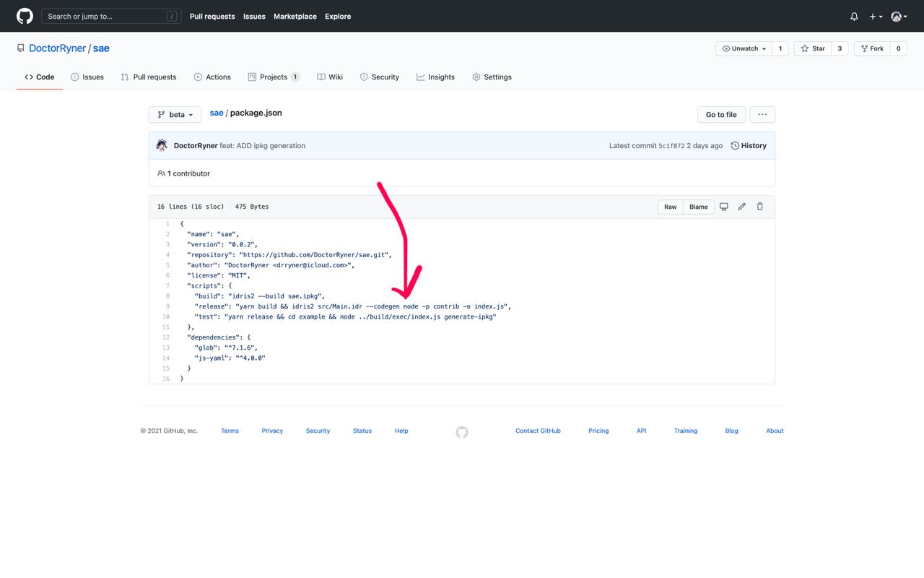Screen dimensions: 924x578
Task: Fork the repository
Action: (871, 48)
